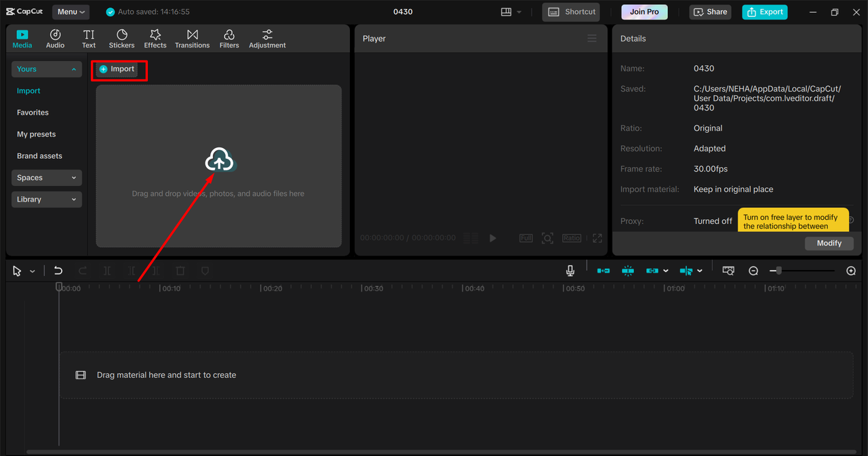This screenshot has width=868, height=456.
Task: Click the cloud upload icon in import area
Action: coord(218,161)
